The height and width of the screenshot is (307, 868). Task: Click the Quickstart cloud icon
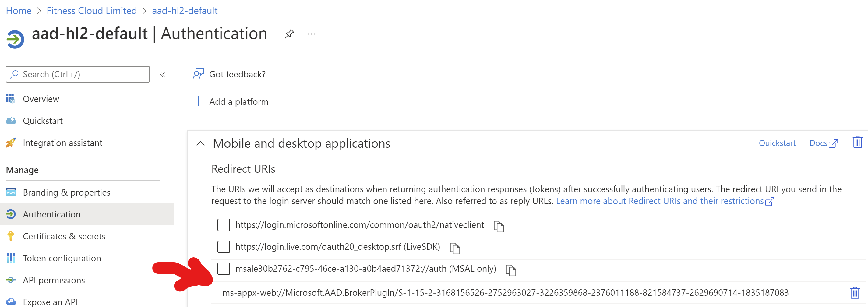click(11, 121)
